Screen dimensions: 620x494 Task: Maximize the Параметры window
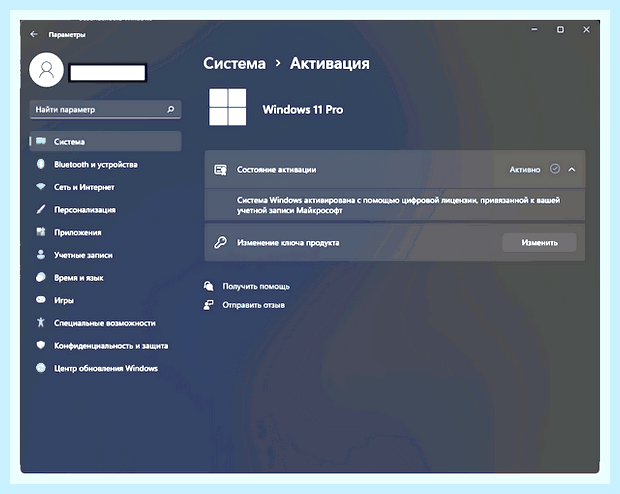click(x=560, y=29)
